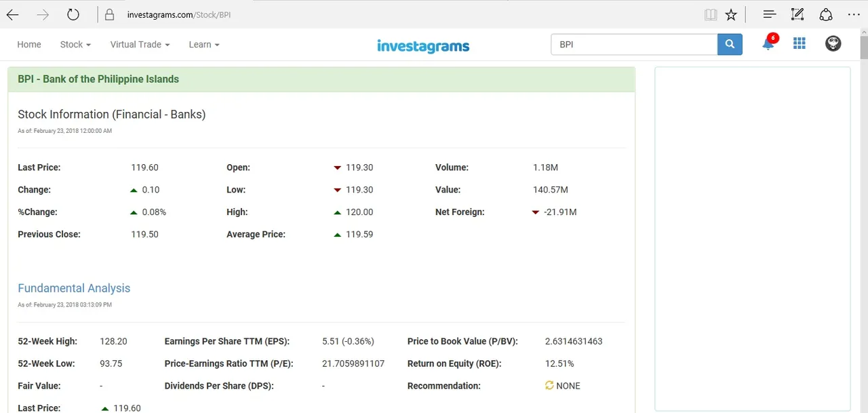Click the Stock Information (Financial - Banks) title
The width and height of the screenshot is (868, 413).
pyautogui.click(x=112, y=115)
